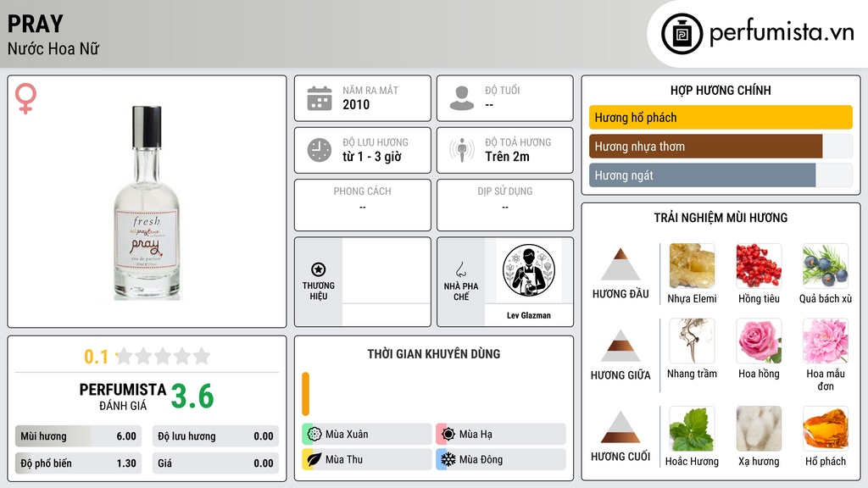Screen dimensions: 868x488
Task: Click the calendar icon beside Năm ra mắt
Action: coord(320,98)
